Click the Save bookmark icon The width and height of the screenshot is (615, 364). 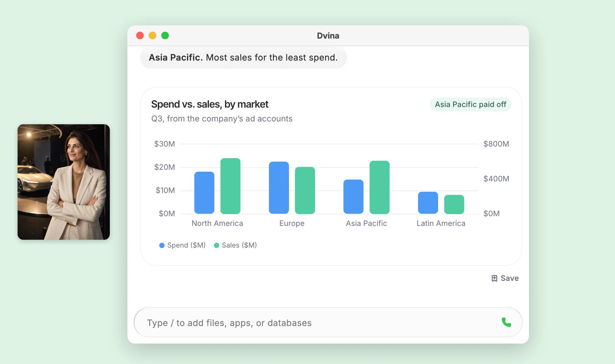[494, 278]
